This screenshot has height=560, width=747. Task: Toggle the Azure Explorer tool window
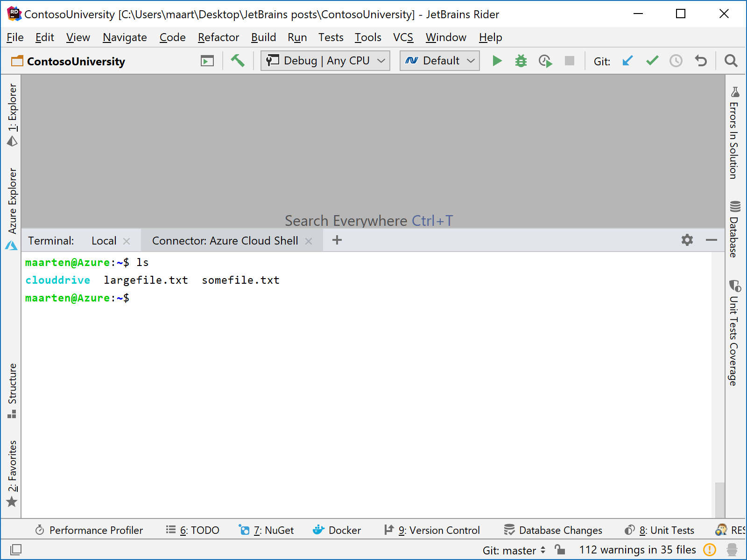[x=12, y=209]
